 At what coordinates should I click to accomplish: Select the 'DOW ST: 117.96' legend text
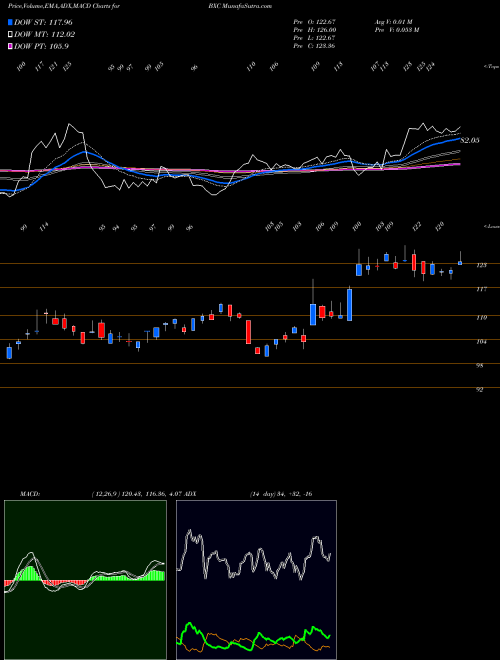pos(43,22)
